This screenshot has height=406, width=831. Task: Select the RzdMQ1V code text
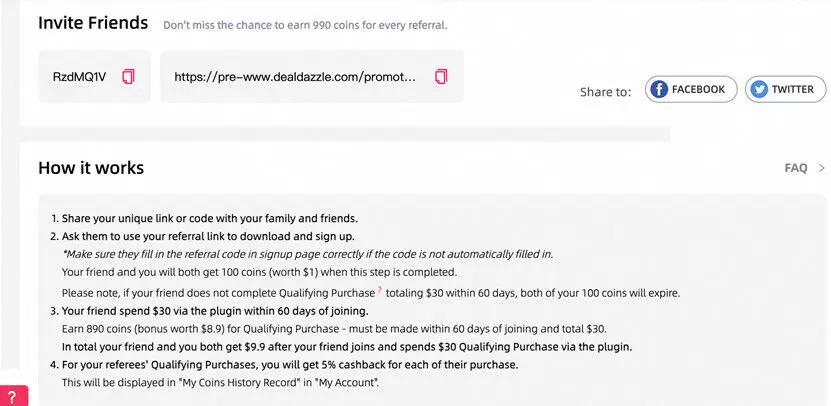pyautogui.click(x=79, y=77)
